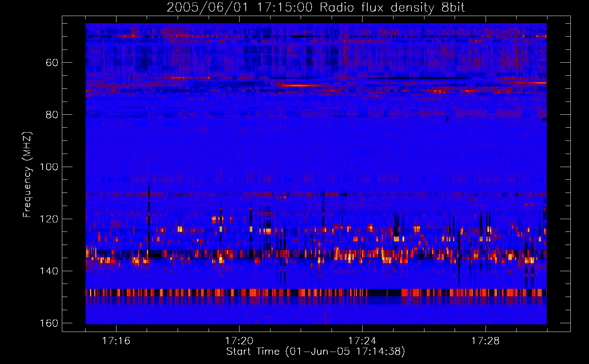This screenshot has width=589, height=364.
Task: Click the plot title '2005/06/01 17:15:00 Radio flux density 8bit'
Action: click(316, 8)
